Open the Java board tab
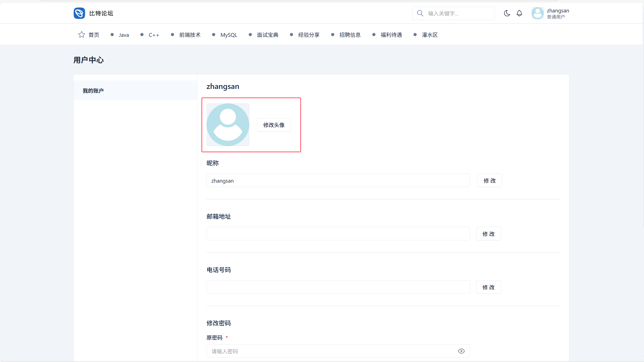Viewport: 644px width, 362px height. pos(124,35)
